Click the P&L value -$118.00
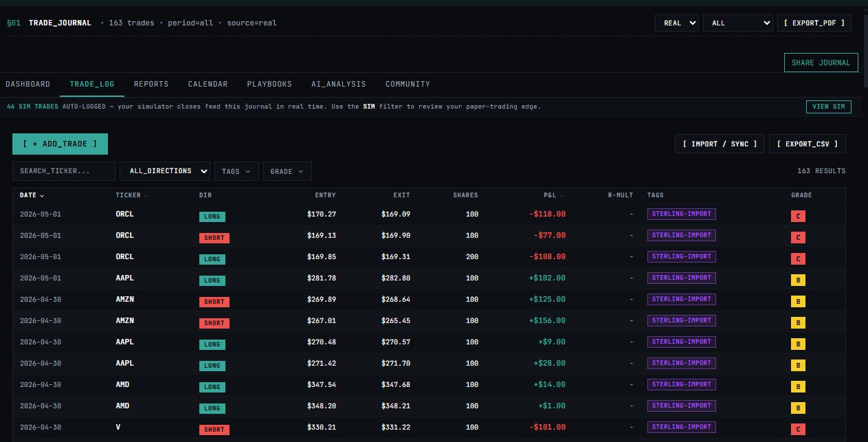 pos(548,214)
